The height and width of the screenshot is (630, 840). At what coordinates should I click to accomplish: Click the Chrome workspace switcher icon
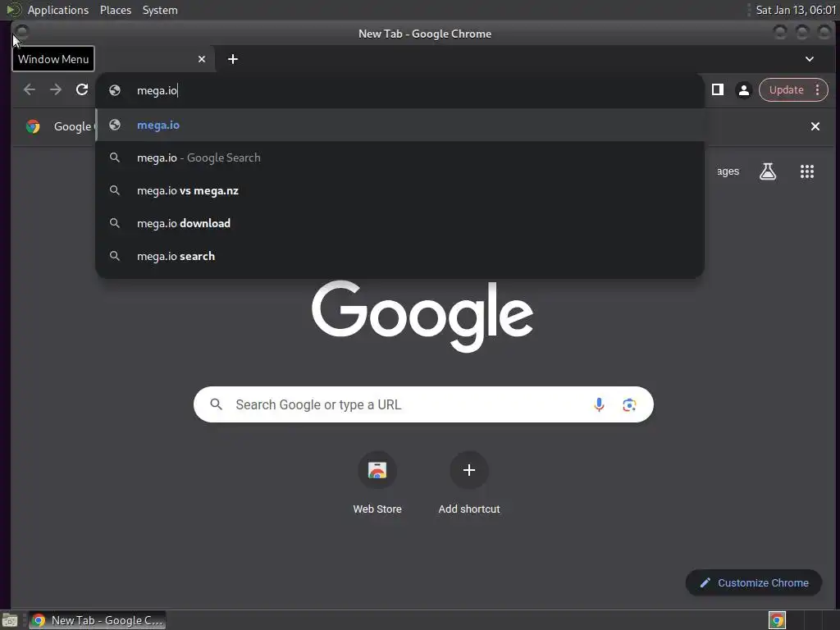[777, 620]
